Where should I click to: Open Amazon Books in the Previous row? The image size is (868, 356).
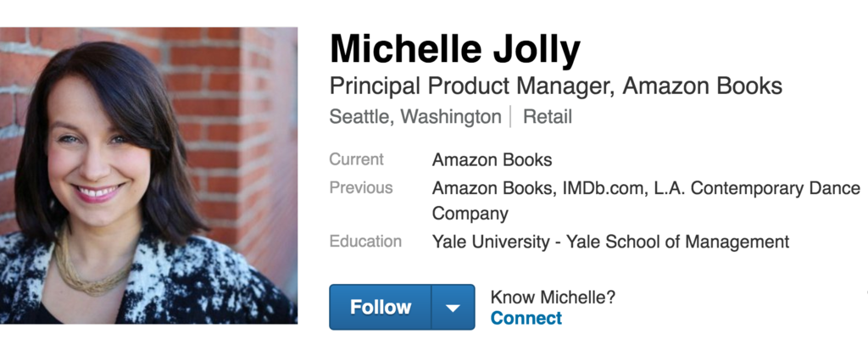point(492,188)
